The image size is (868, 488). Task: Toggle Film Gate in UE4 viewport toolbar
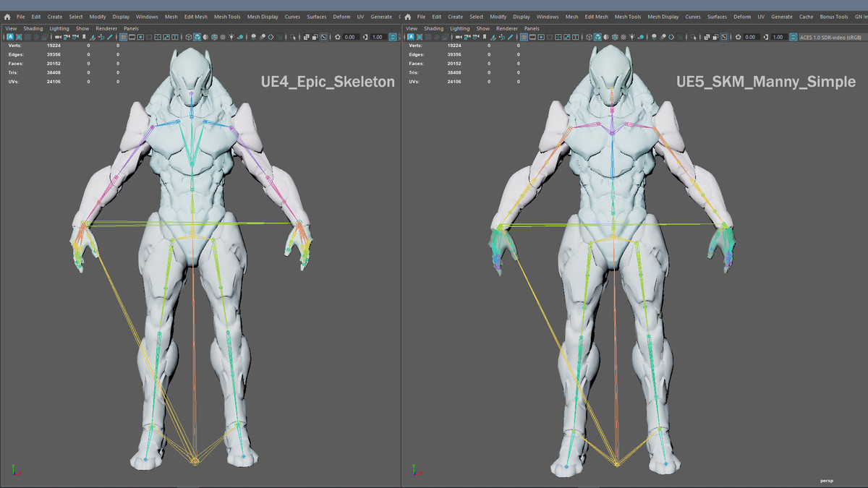pos(132,37)
